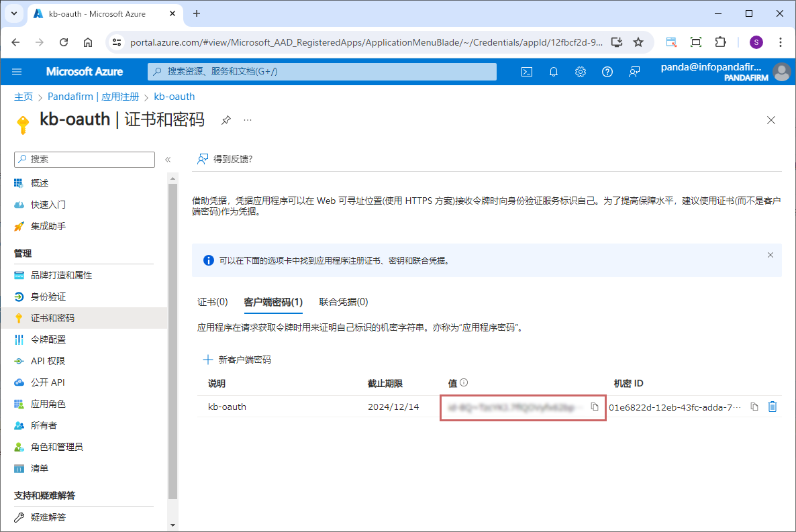
Task: Dismiss the blue info banner
Action: click(770, 255)
